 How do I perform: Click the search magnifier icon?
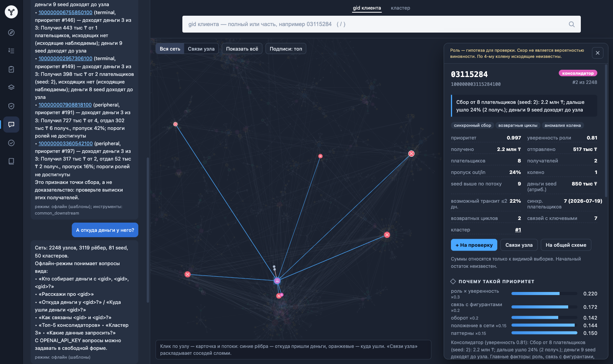point(572,24)
